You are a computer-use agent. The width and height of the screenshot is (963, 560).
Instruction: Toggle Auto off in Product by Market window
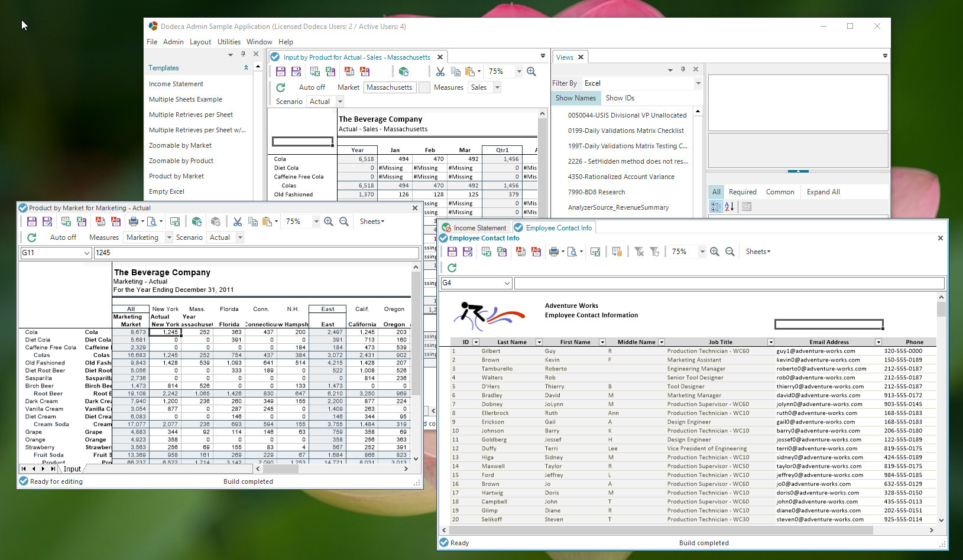point(63,237)
